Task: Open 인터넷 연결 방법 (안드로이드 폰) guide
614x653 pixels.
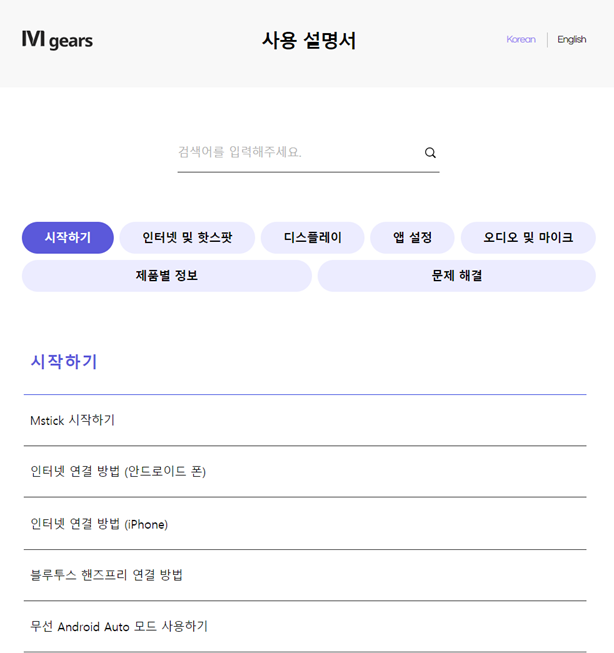Action: [x=118, y=472]
